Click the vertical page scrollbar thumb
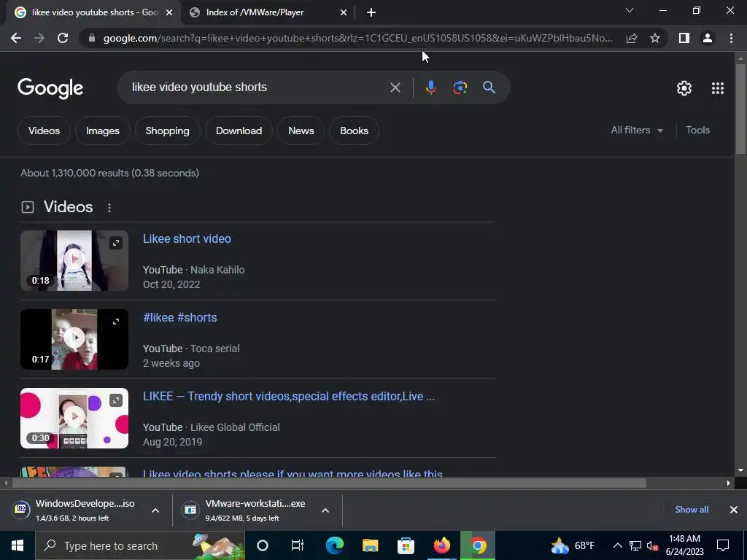Viewport: 747px width, 560px height. pos(740,109)
